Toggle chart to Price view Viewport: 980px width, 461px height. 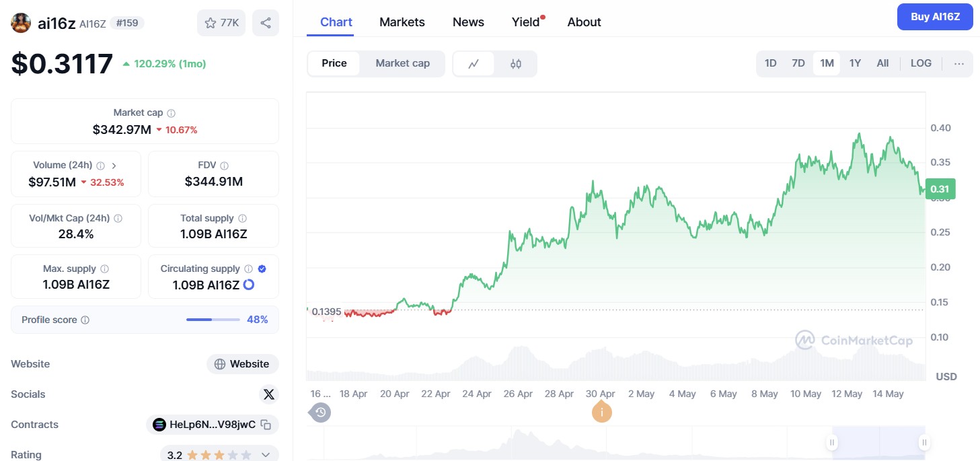click(334, 63)
